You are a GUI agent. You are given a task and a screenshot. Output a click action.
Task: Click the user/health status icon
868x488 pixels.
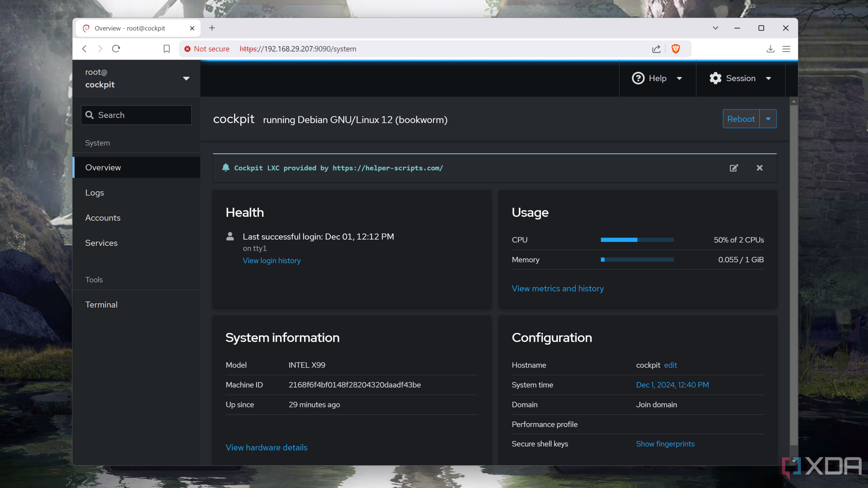click(229, 237)
